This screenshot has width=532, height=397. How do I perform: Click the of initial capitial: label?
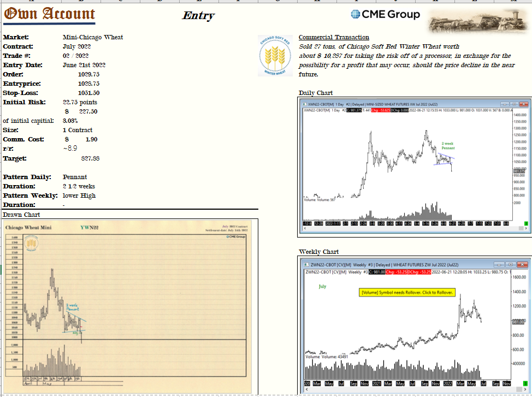click(28, 121)
